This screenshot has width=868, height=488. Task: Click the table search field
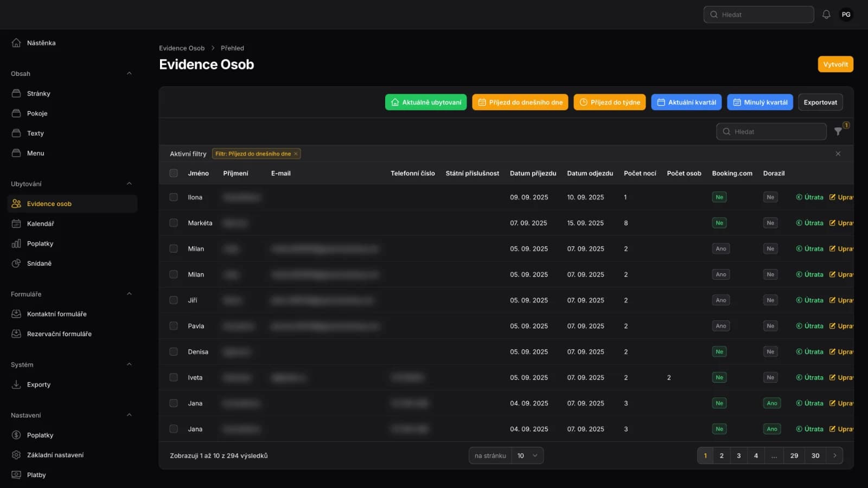(x=771, y=132)
